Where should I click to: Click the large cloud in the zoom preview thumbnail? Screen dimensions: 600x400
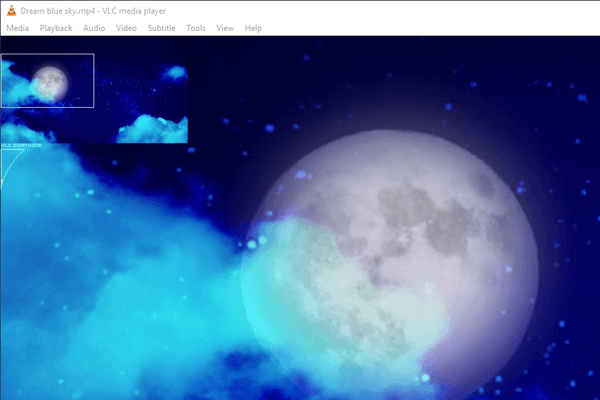tap(150, 129)
